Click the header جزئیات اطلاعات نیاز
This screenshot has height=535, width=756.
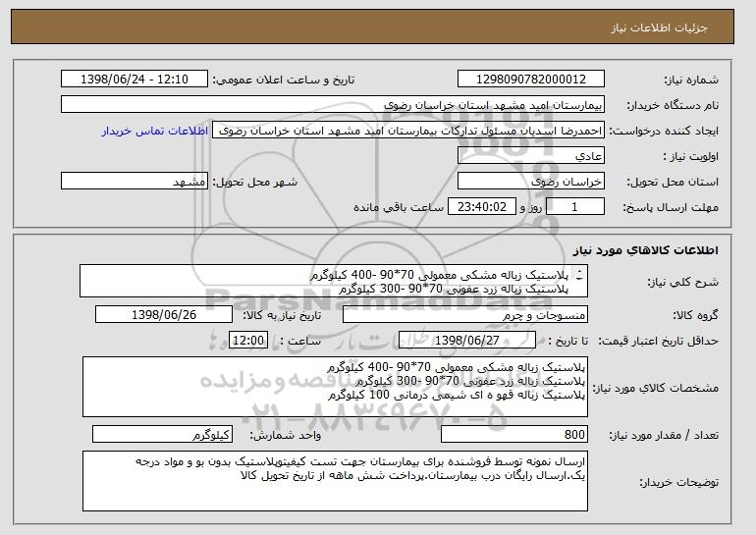[x=659, y=27]
